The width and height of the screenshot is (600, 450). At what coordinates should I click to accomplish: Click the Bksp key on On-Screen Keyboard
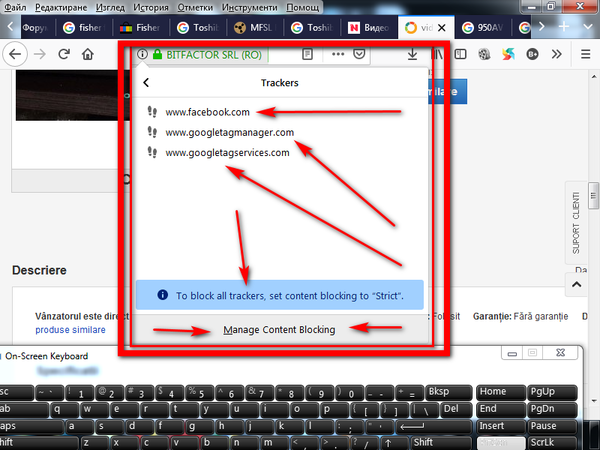click(x=448, y=392)
